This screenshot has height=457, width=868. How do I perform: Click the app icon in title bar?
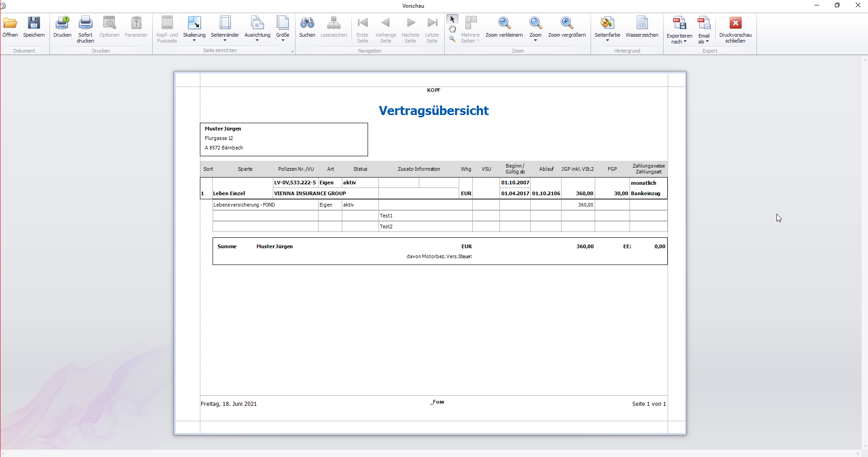[4, 5]
